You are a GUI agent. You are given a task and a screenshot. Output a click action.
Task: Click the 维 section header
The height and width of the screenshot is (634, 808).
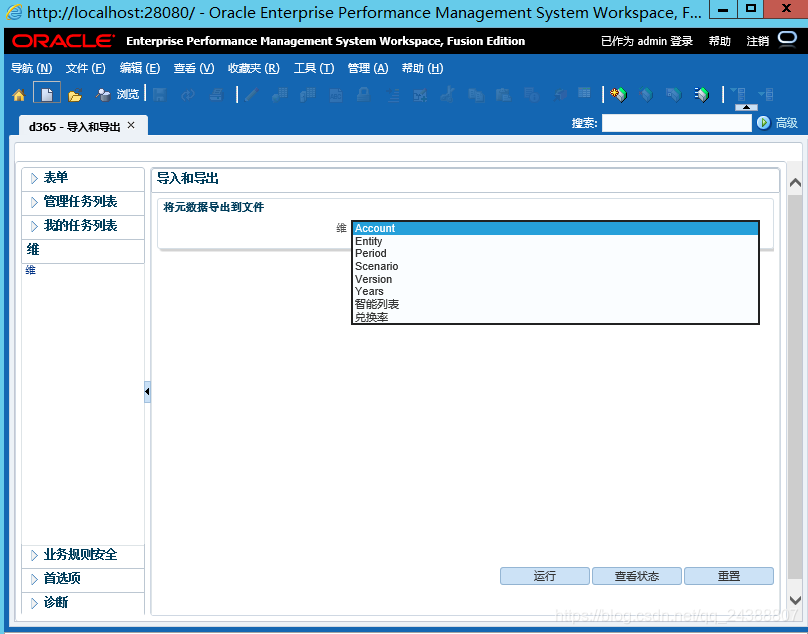(x=83, y=251)
